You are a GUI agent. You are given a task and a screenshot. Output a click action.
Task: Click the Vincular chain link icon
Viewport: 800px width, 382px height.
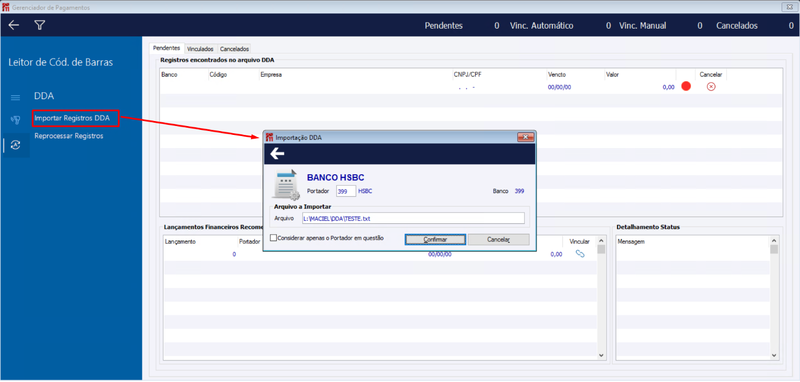[x=580, y=253]
